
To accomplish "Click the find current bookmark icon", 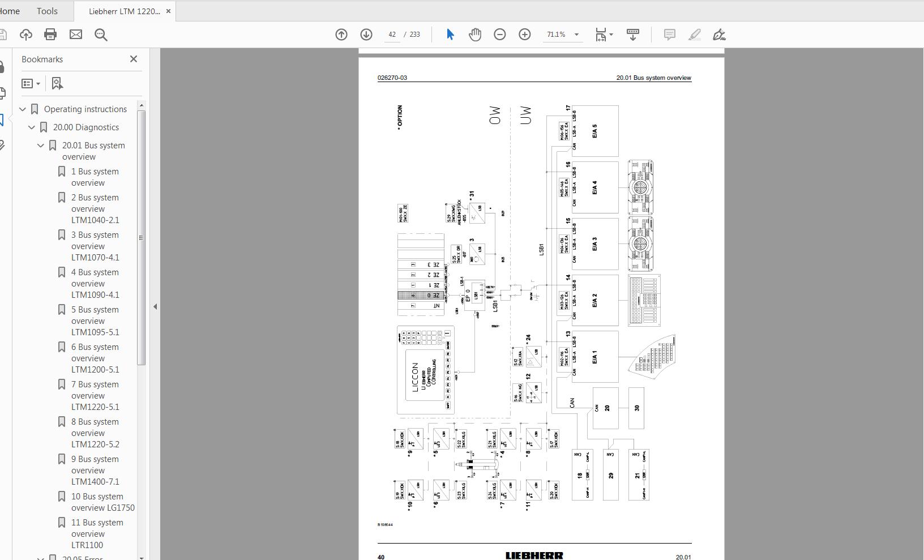I will click(57, 83).
